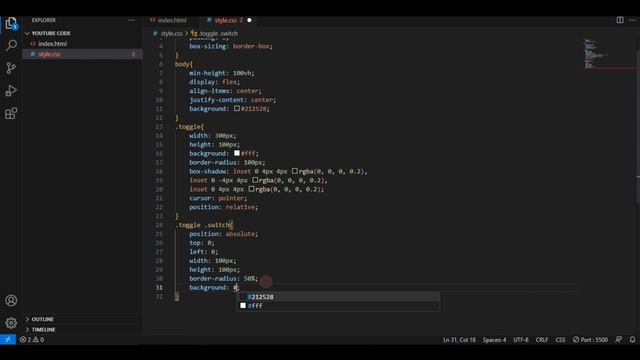The image size is (640, 360).
Task: Open the Accounts menu icon
Action: 11,300
